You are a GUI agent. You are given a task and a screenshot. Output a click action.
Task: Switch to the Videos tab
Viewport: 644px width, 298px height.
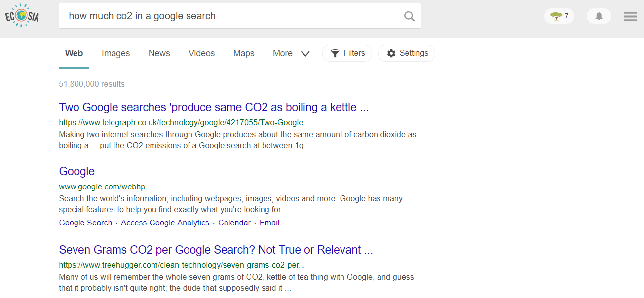[x=201, y=53]
